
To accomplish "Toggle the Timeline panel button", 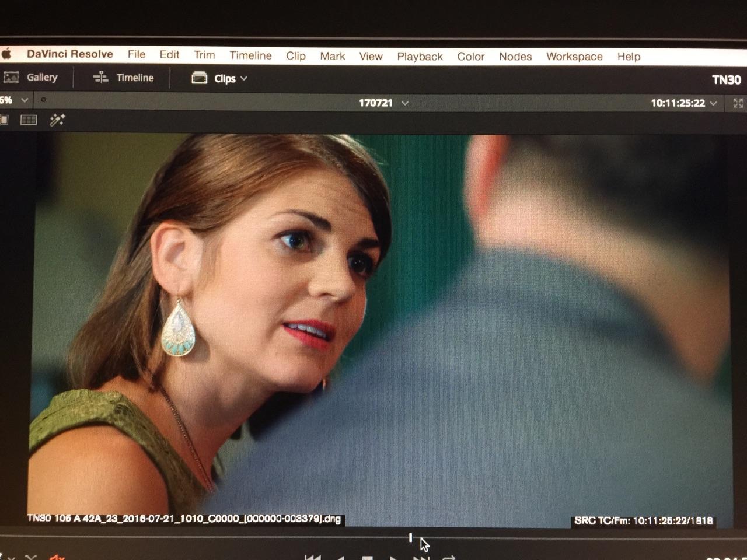I will (124, 78).
